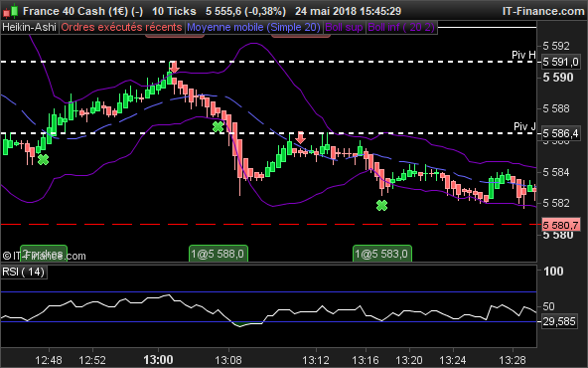Click the 24 mai 2018 15:45:29 timestamp
This screenshot has height=368, width=588.
[x=348, y=11]
